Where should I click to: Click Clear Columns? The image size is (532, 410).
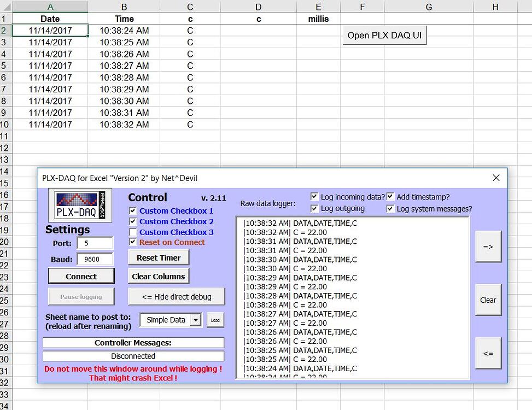point(159,276)
